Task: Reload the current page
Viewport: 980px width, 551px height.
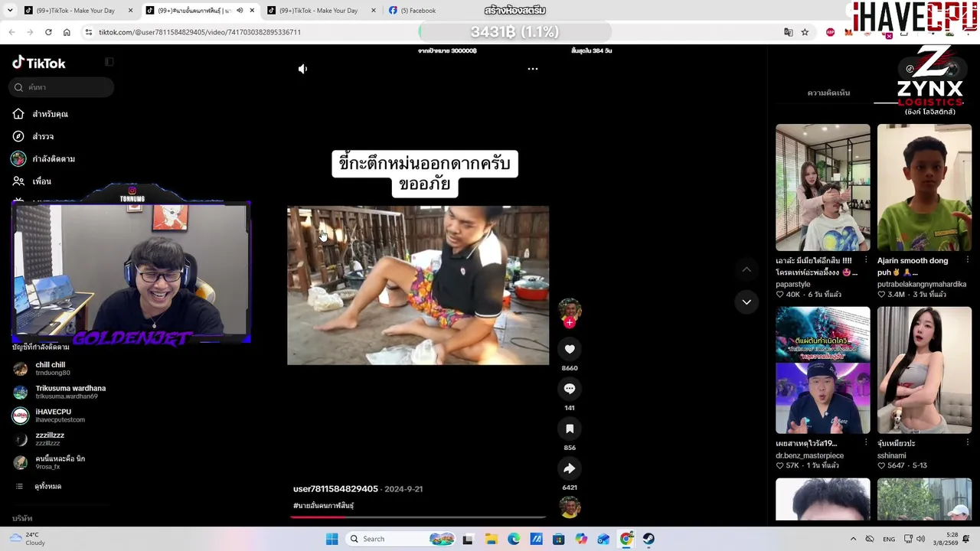Action: pos(48,32)
